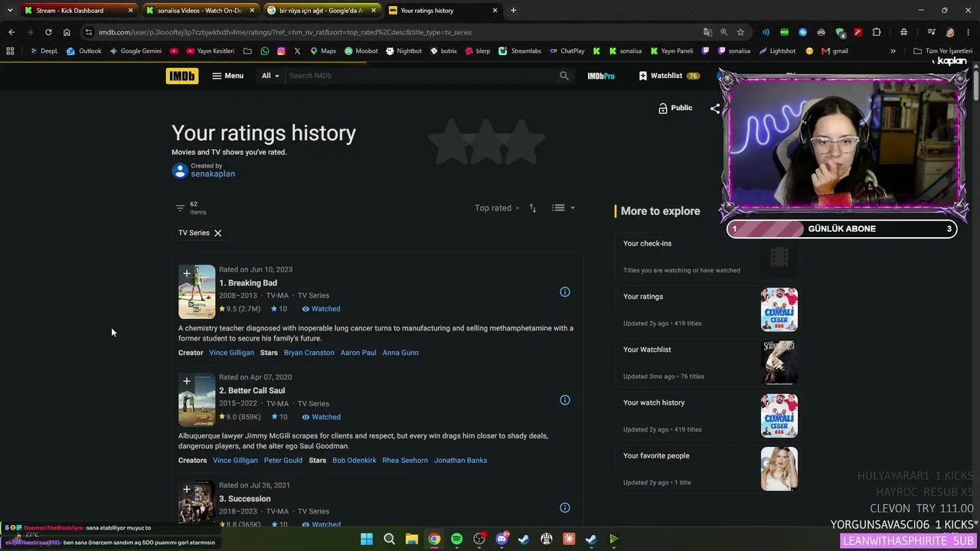Open the Succession title
This screenshot has width=980, height=551.
pos(245,499)
